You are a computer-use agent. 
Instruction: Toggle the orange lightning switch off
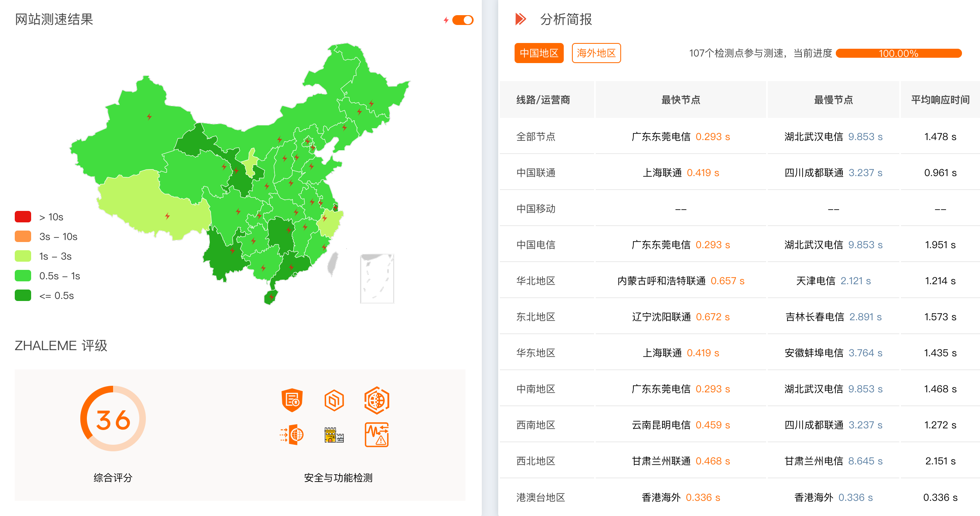coord(463,20)
